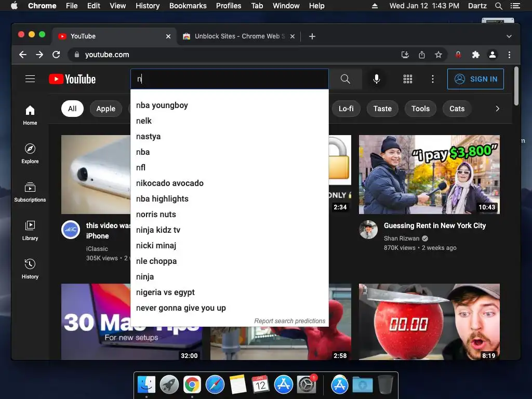532x399 pixels.
Task: Go to Home in sidebar
Action: click(x=30, y=115)
